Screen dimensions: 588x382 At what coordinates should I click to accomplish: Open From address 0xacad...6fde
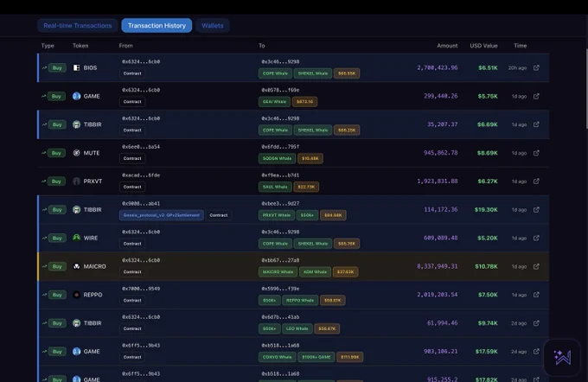(x=141, y=175)
